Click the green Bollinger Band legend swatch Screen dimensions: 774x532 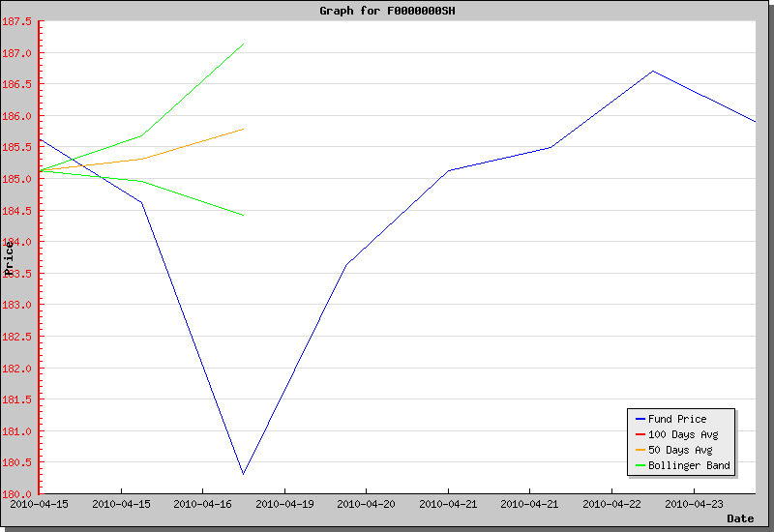tap(640, 466)
